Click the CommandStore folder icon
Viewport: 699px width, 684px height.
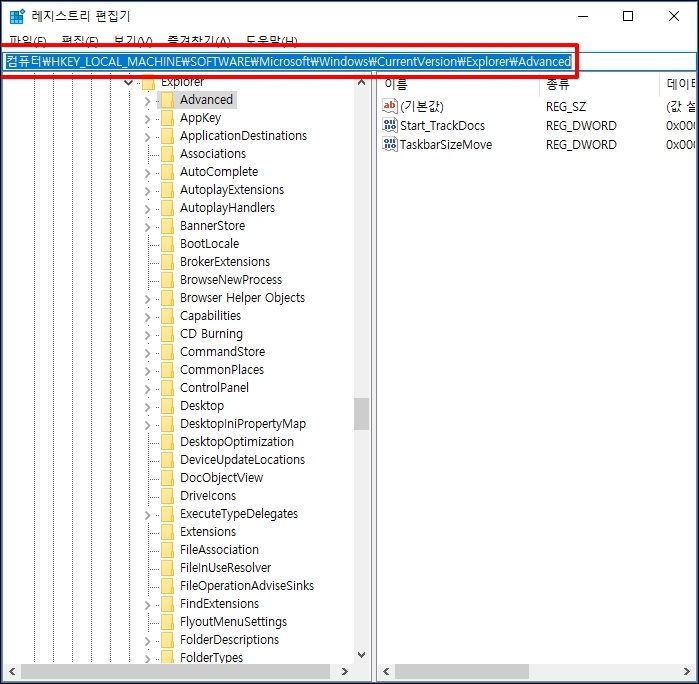click(167, 352)
